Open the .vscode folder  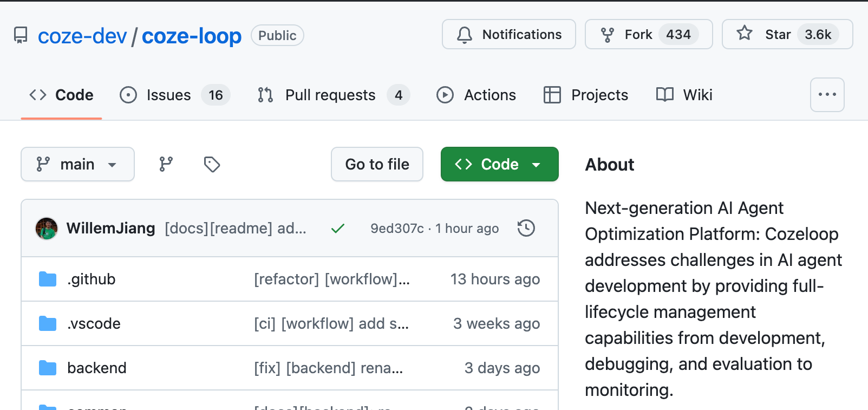94,323
